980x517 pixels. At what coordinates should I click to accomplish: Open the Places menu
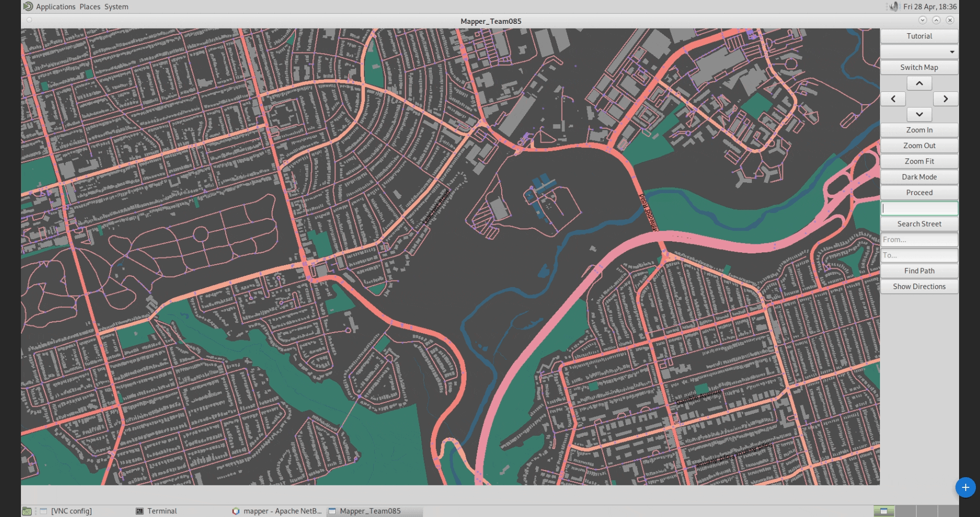click(90, 7)
